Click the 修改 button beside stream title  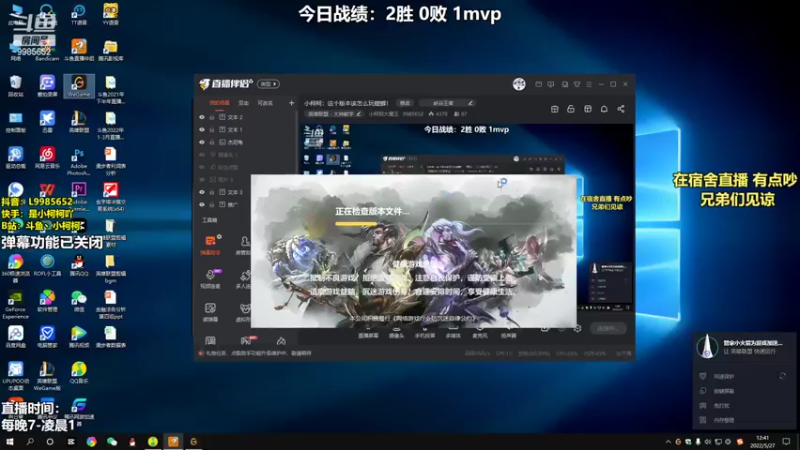[405, 103]
